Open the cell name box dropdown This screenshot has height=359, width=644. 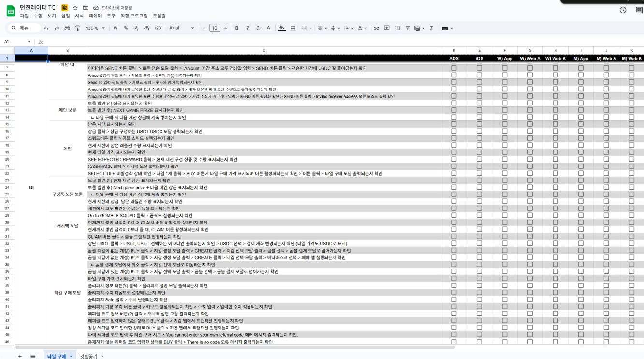pyautogui.click(x=29, y=42)
